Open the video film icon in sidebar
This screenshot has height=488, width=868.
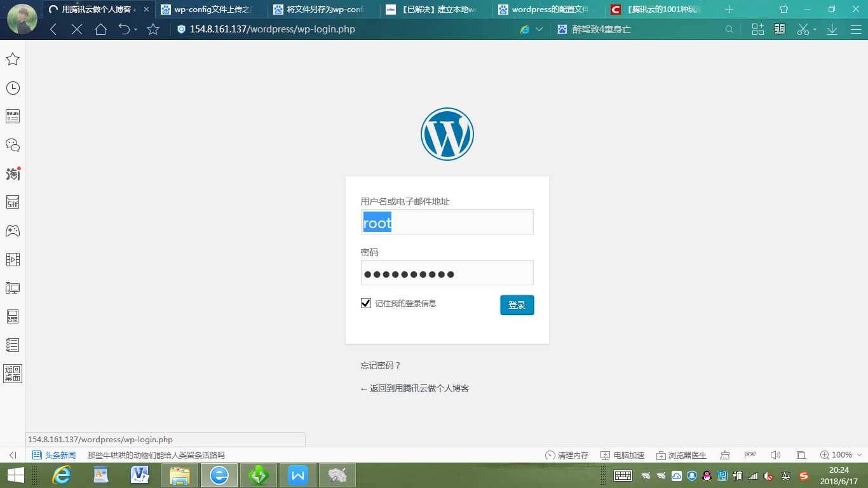point(13,259)
